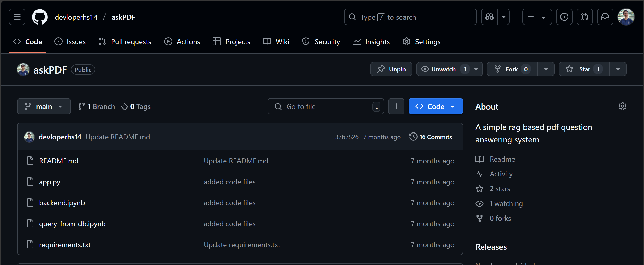Open commit 'Update requirements.txt' message
The image size is (644, 265).
coord(242,245)
